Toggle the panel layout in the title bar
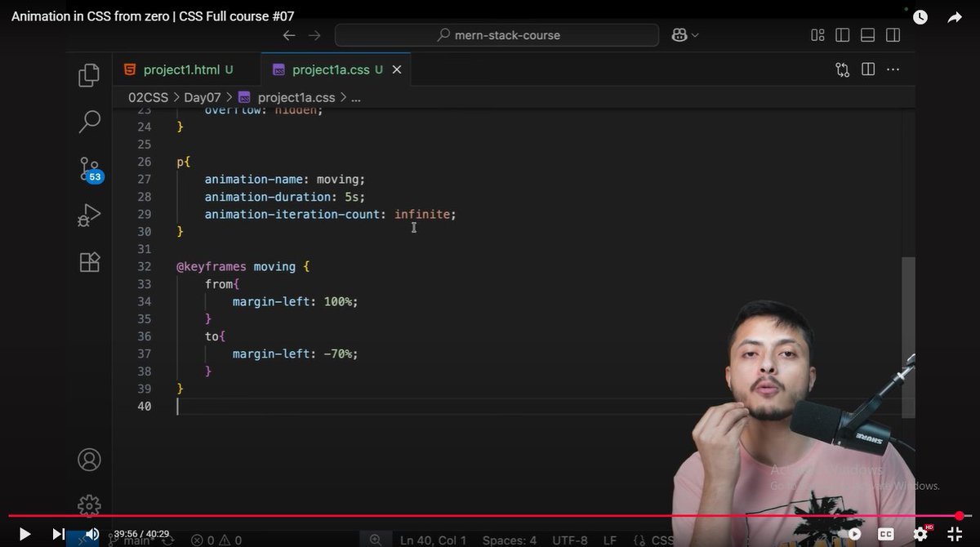This screenshot has height=547, width=980. (867, 34)
